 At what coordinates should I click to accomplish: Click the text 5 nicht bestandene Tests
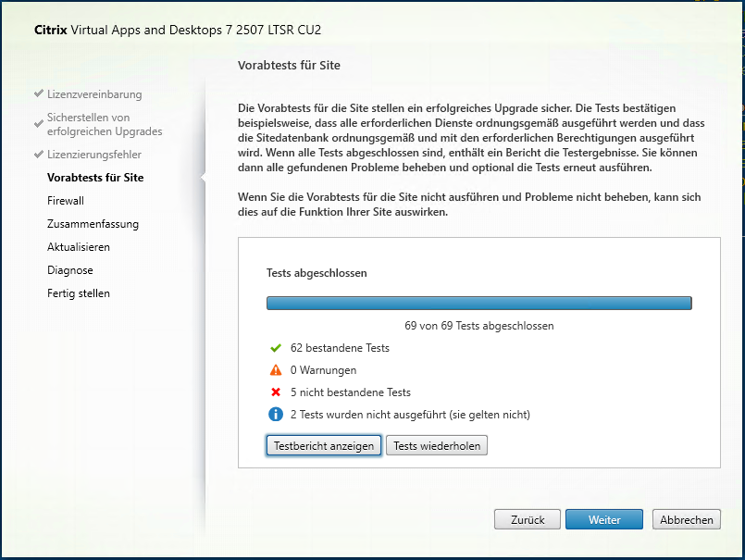pyautogui.click(x=351, y=392)
